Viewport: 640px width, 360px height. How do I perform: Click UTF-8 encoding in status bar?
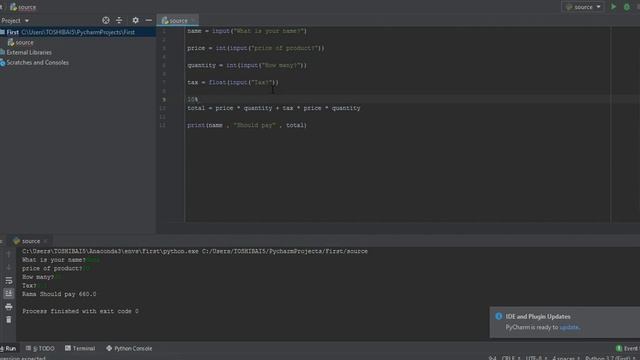[x=535, y=358]
